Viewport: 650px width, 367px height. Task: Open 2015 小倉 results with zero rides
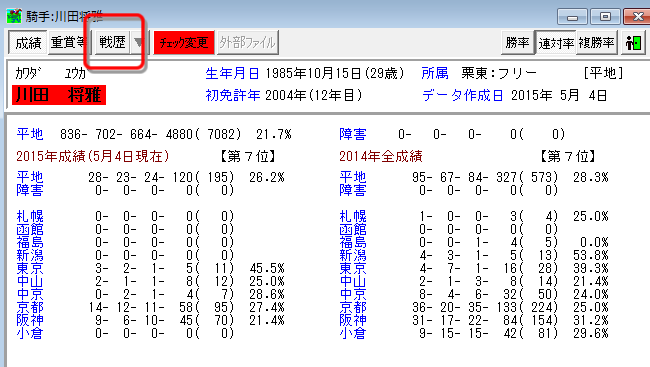click(30, 333)
